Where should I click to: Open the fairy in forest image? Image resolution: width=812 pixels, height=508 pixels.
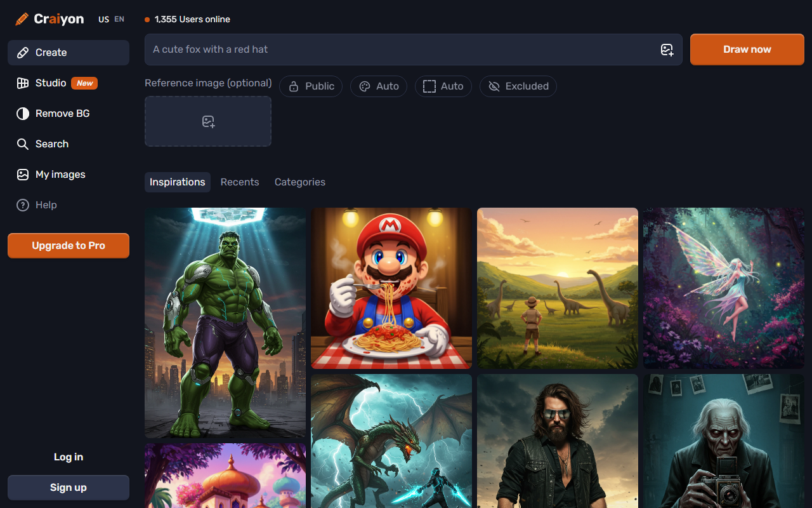click(x=724, y=288)
